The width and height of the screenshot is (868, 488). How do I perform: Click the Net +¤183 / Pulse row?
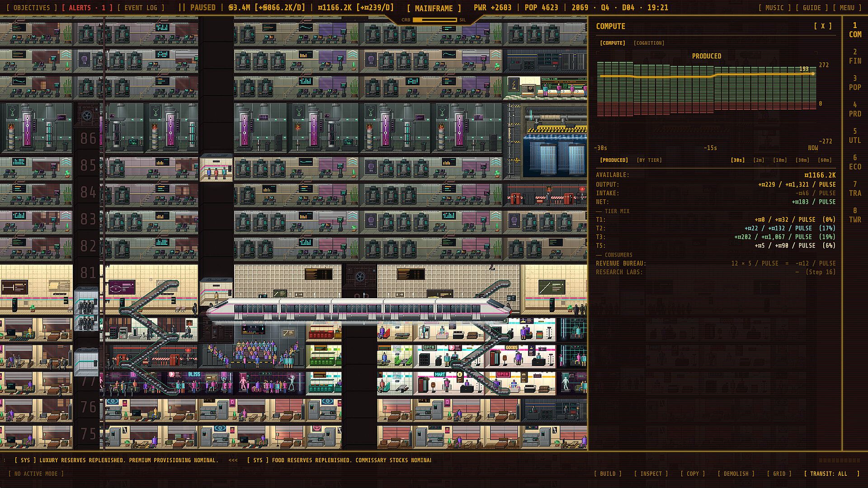pyautogui.click(x=716, y=202)
